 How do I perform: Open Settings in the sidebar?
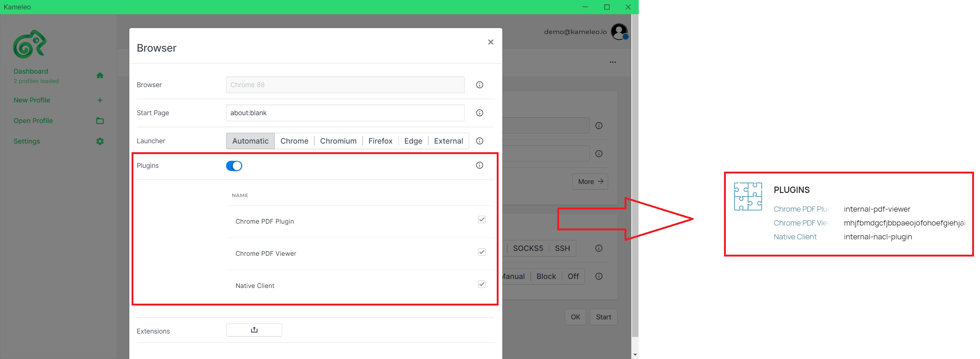[x=27, y=141]
